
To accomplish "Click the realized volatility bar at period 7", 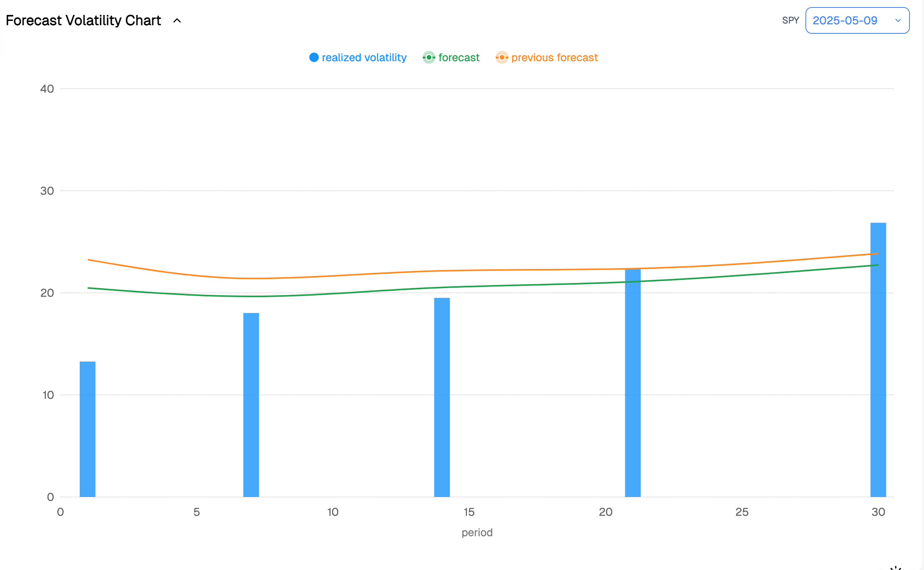I will pyautogui.click(x=251, y=404).
